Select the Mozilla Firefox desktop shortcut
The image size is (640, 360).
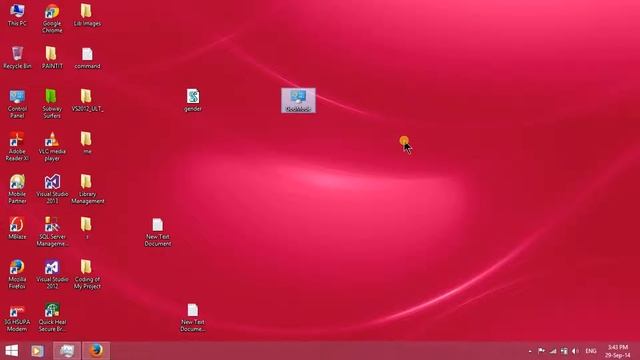17,274
